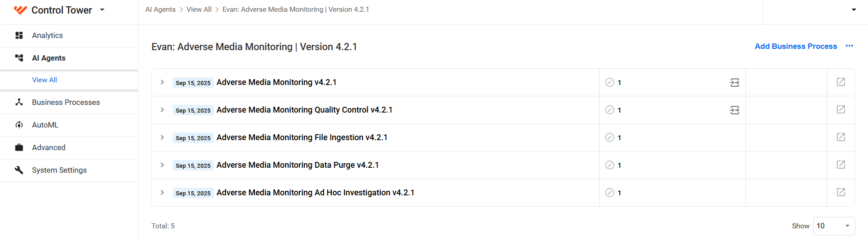The height and width of the screenshot is (241, 868).
Task: Expand the Adverse Media Monitoring v4.2.1 row
Action: (162, 82)
